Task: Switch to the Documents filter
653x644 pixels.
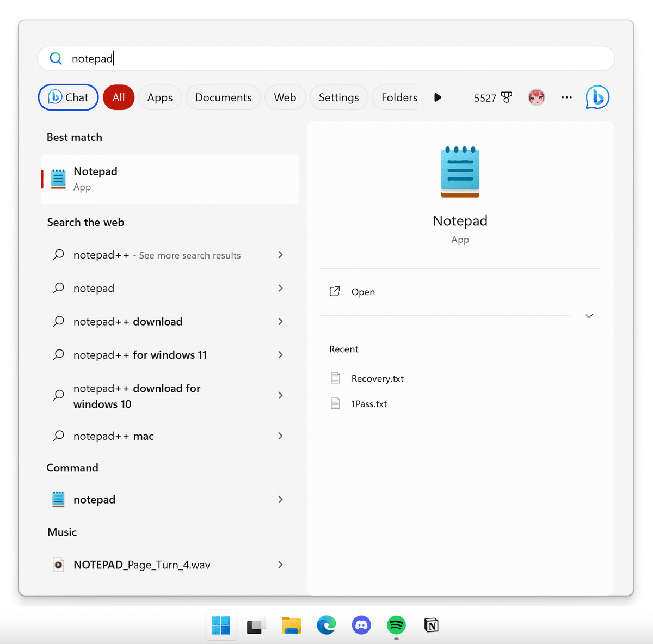Action: coord(223,97)
